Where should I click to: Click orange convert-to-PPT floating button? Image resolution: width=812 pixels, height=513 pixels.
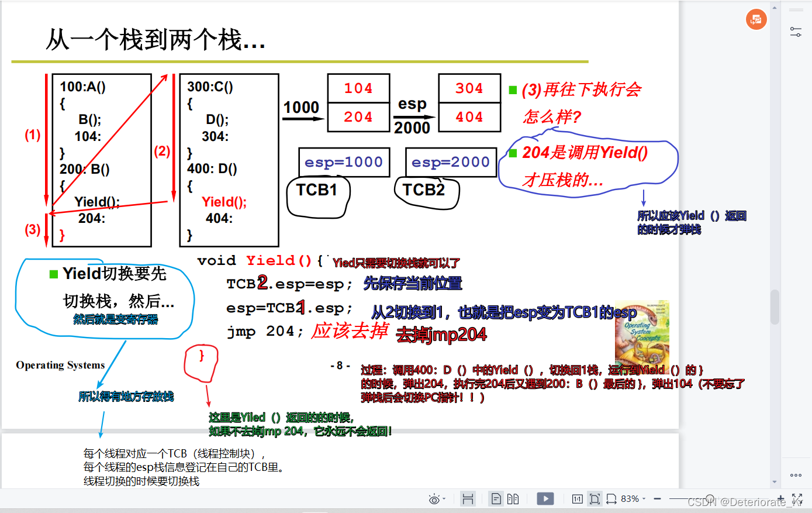756,19
